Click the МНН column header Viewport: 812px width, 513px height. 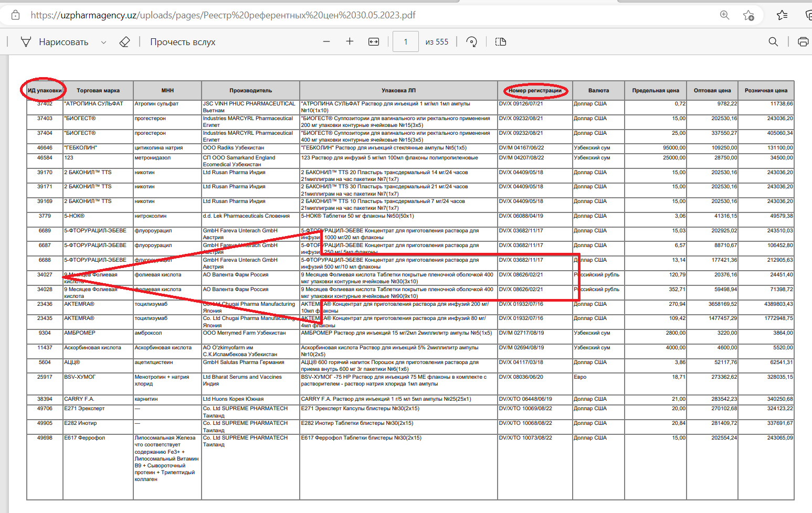[167, 90]
